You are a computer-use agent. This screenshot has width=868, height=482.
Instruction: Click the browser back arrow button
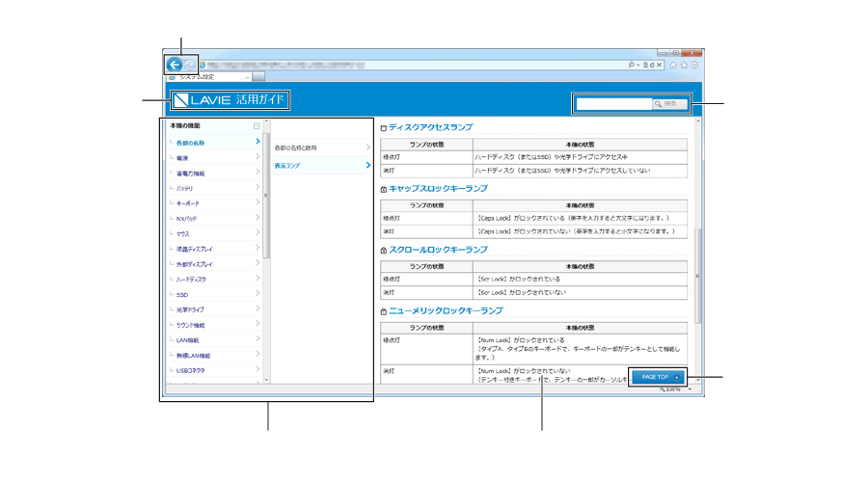[175, 65]
